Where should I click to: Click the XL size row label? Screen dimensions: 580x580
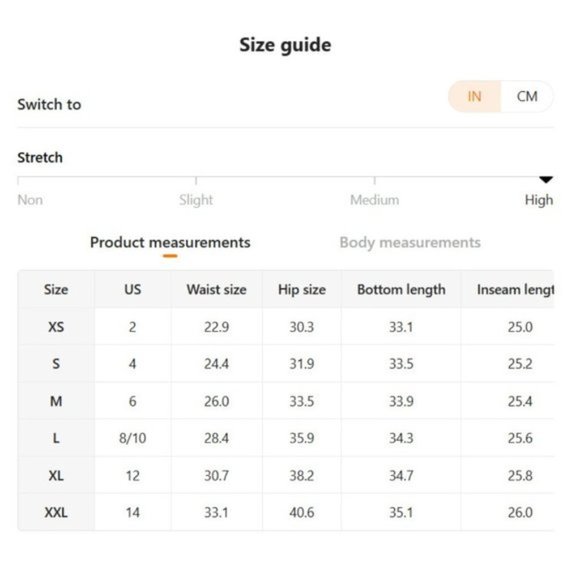click(56, 476)
